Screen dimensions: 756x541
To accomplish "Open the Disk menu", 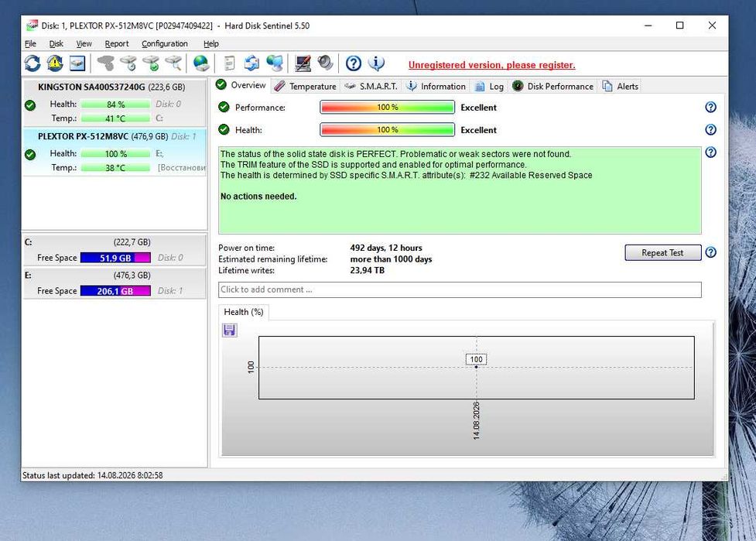I will click(x=56, y=44).
